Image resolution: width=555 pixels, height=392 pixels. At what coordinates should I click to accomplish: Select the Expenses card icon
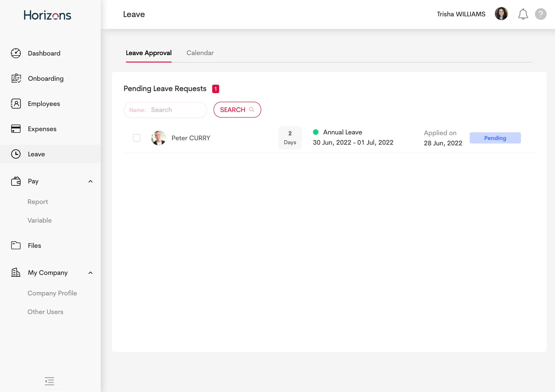tap(16, 129)
